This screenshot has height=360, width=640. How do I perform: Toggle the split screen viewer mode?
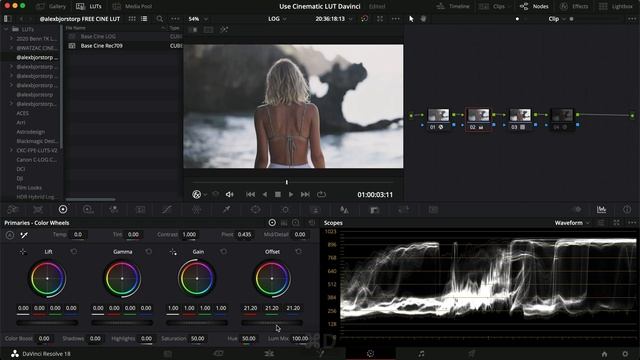coord(209,30)
